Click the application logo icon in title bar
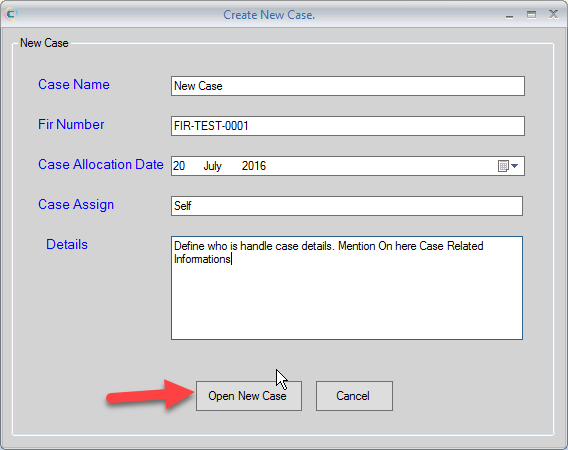Screen dimensions: 568x450 pos(11,14)
